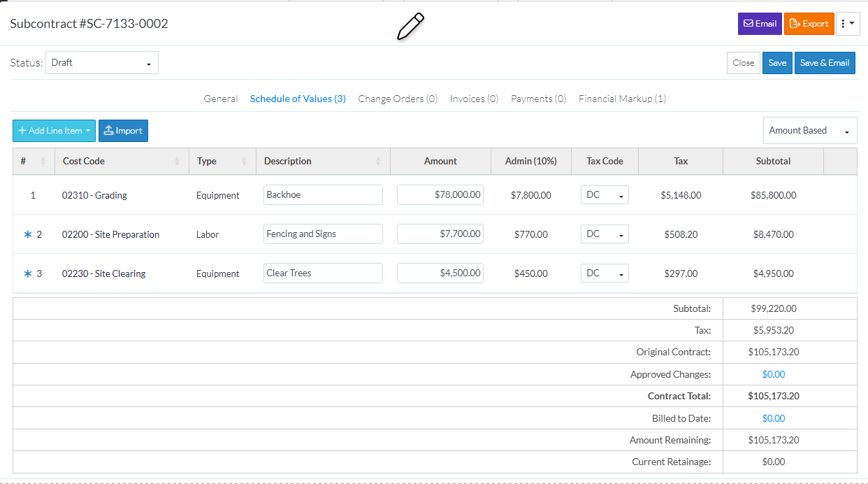Image resolution: width=868 pixels, height=484 pixels.
Task: Click the Amount column header
Action: (x=440, y=161)
